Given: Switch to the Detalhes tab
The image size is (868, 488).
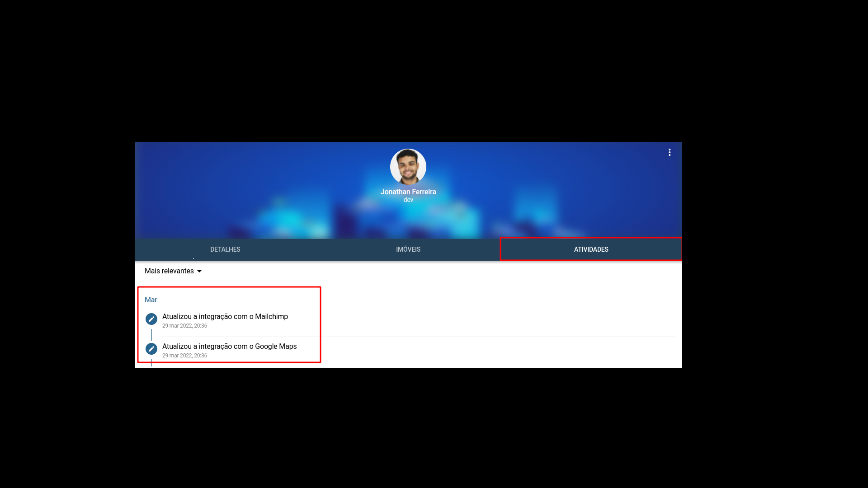Looking at the screenshot, I should (225, 249).
